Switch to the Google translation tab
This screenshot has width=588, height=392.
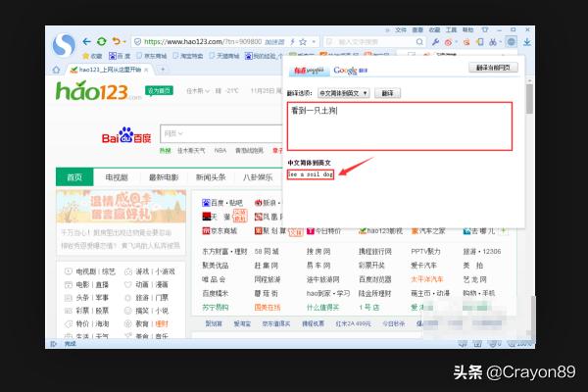(351, 71)
